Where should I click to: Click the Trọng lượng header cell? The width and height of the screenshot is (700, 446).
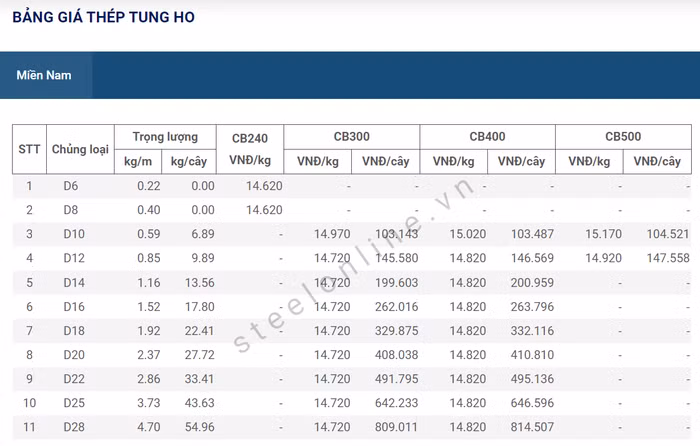click(165, 137)
